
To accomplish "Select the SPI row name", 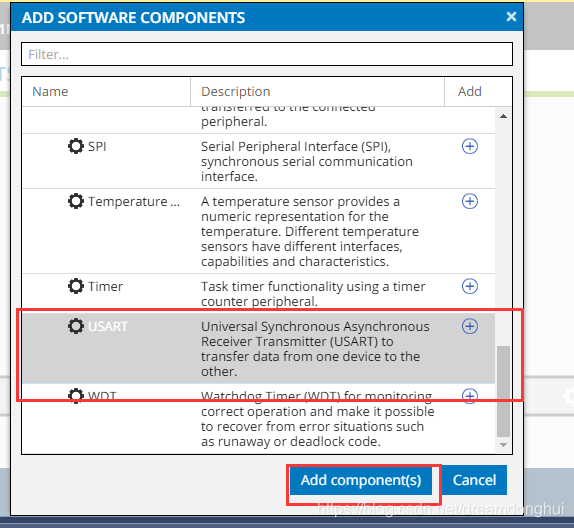I will [x=97, y=146].
